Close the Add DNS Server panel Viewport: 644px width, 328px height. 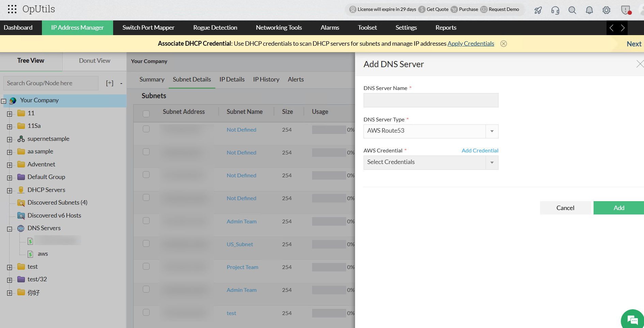coord(640,64)
